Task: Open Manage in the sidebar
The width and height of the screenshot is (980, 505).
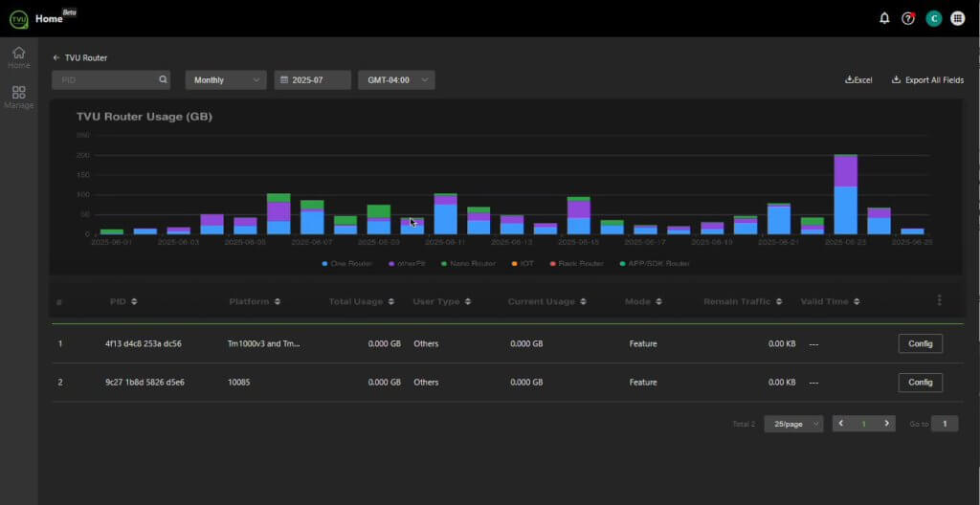Action: click(x=19, y=98)
